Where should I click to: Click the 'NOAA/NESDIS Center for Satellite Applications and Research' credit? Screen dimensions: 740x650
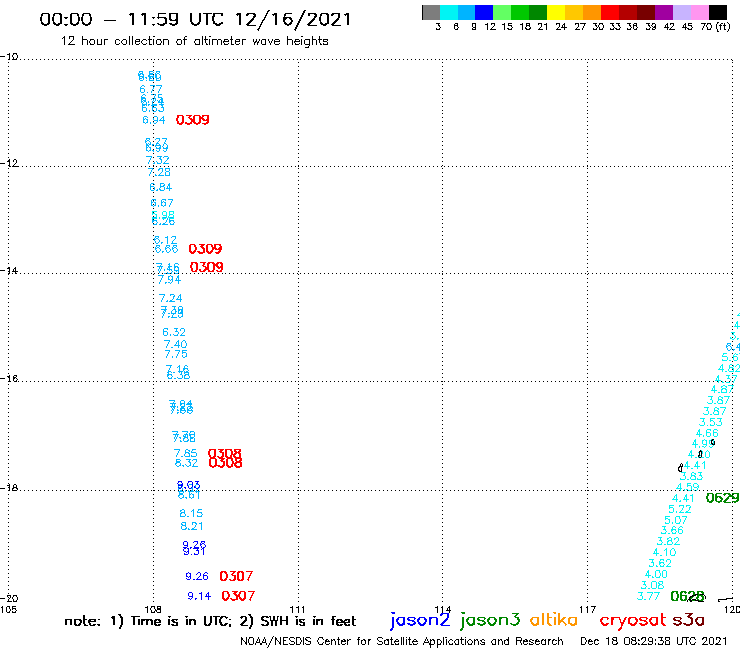[402, 641]
